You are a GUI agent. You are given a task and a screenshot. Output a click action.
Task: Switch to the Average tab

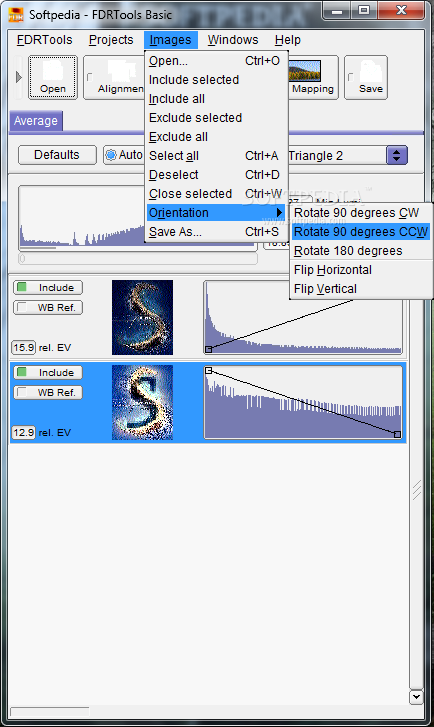click(36, 121)
